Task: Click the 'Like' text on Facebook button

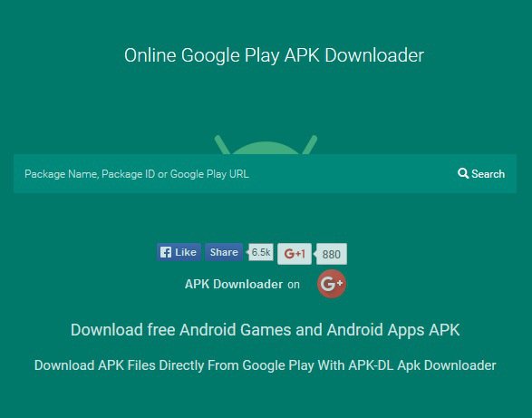Action: click(186, 252)
